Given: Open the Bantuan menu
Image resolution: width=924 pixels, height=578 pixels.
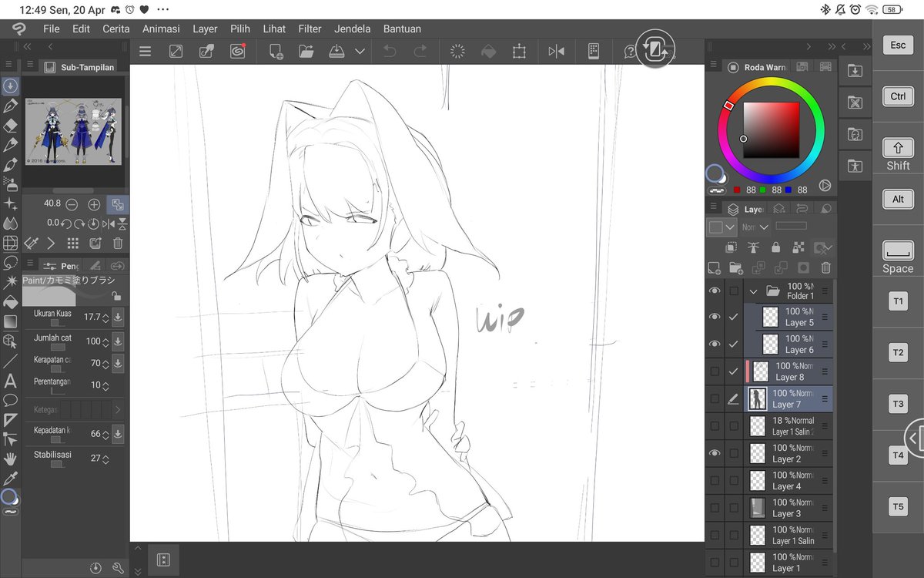Looking at the screenshot, I should pyautogui.click(x=402, y=29).
